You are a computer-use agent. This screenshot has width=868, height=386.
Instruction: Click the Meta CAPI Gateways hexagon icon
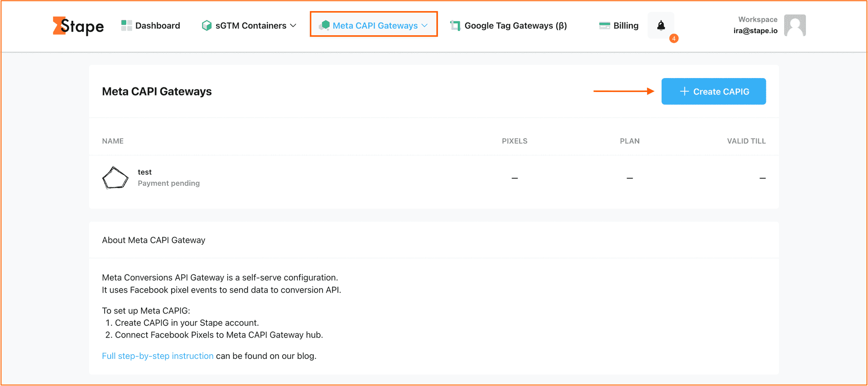[325, 25]
